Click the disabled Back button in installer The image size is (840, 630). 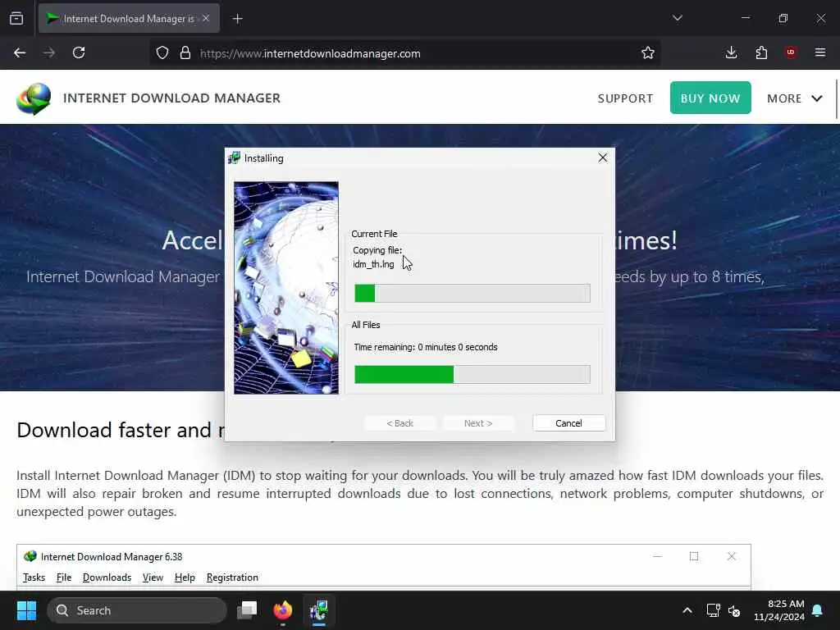(x=400, y=423)
